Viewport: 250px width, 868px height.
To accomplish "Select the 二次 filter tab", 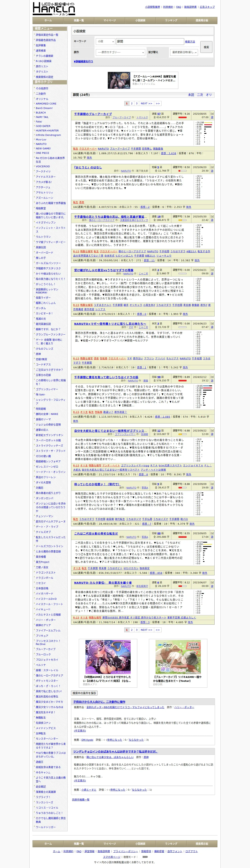I will 200,95.
